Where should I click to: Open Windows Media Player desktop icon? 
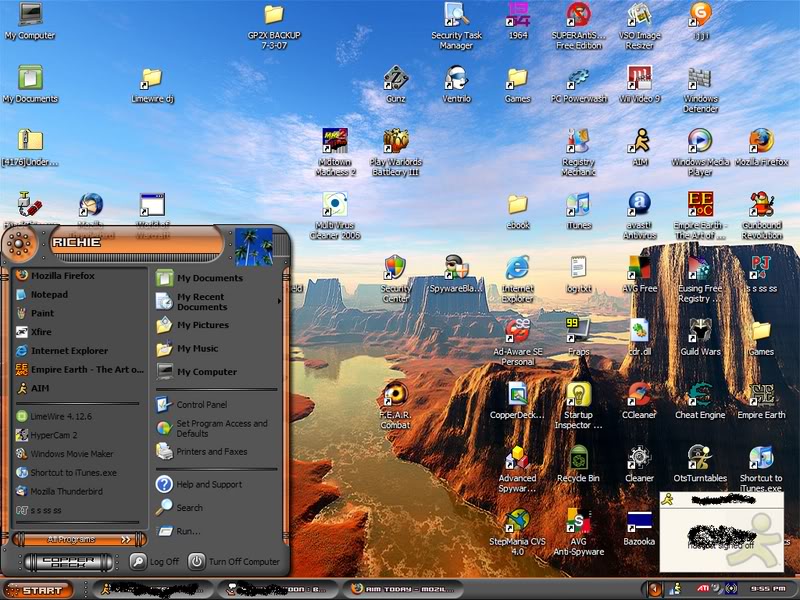(700, 141)
